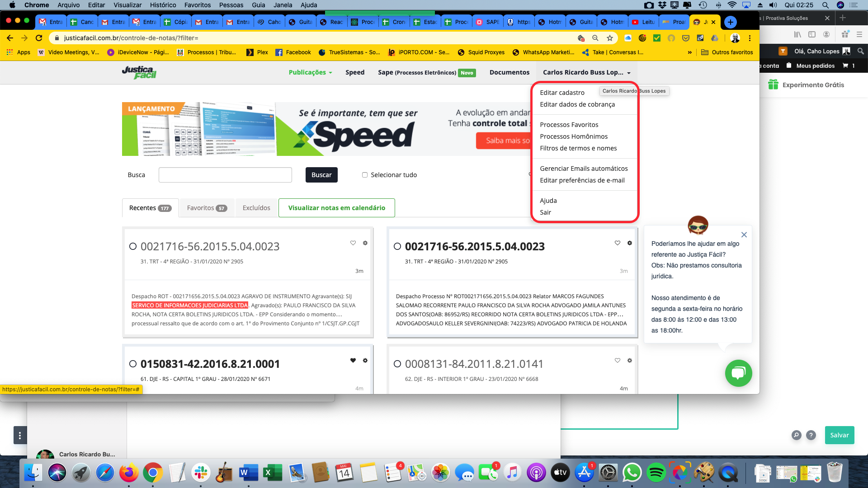
Task: Choose Processos Homônimos in the menu
Action: (x=574, y=136)
